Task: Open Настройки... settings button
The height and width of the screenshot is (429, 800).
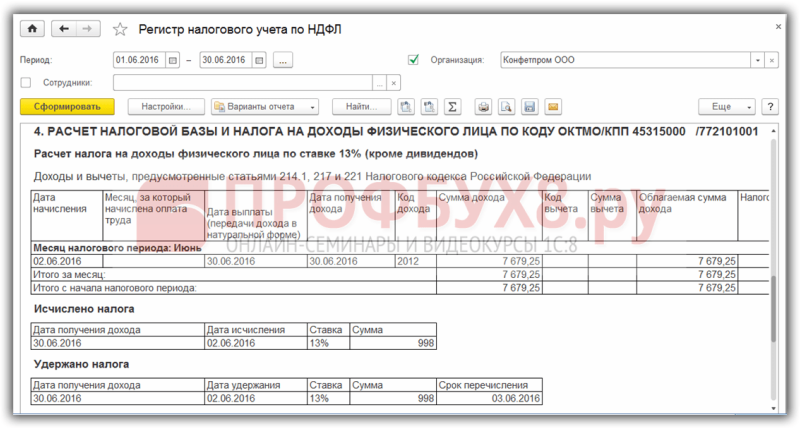Action: pos(166,107)
